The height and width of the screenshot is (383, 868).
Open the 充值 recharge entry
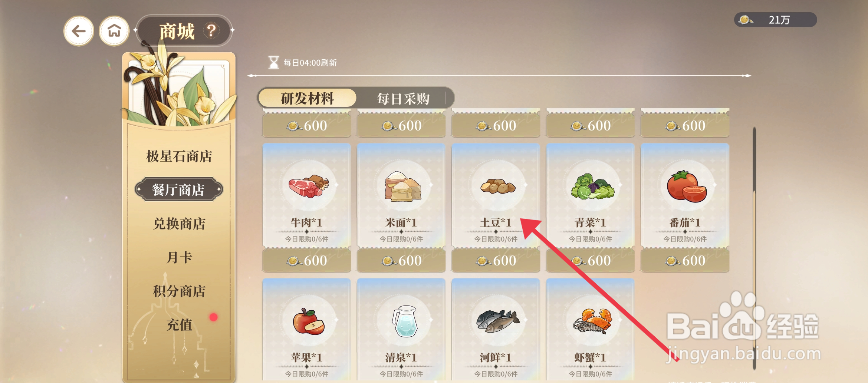(x=179, y=325)
